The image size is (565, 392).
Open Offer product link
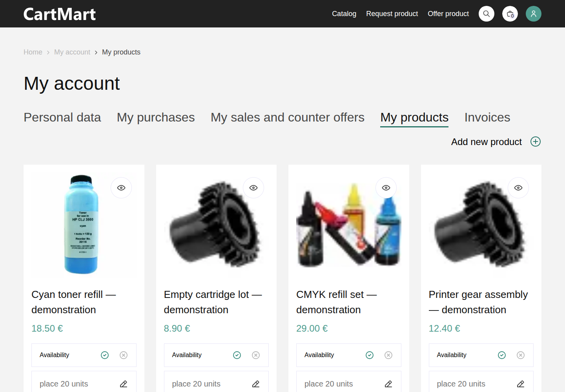coord(448,14)
